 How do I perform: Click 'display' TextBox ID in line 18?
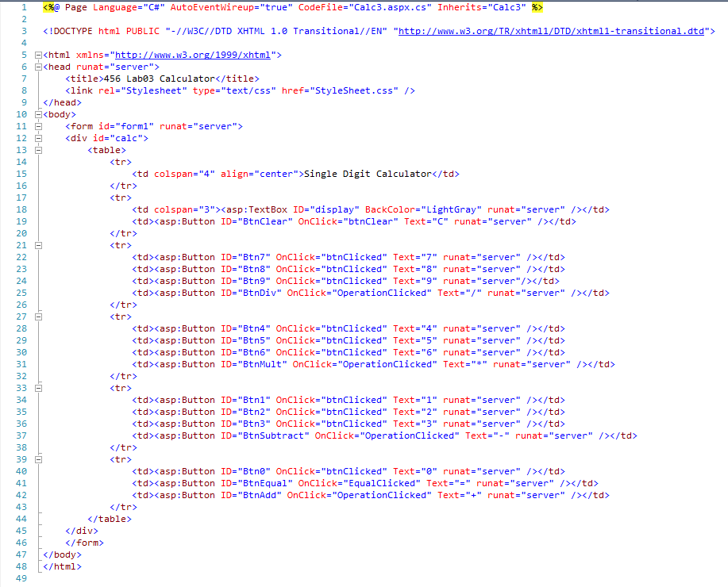(334, 209)
